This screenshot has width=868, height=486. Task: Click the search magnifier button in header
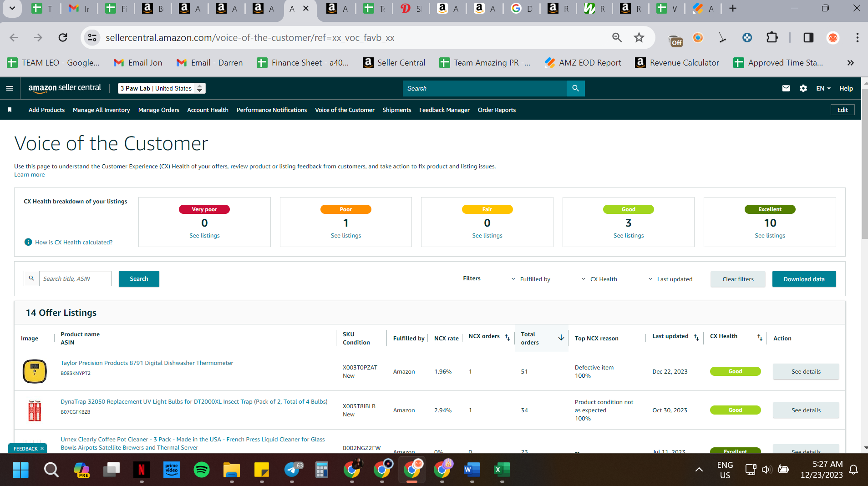click(575, 88)
